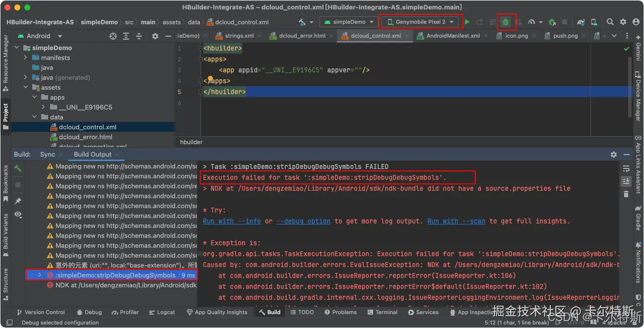The height and width of the screenshot is (328, 644).
Task: Click the Debug app bug icon
Action: pyautogui.click(x=506, y=22)
